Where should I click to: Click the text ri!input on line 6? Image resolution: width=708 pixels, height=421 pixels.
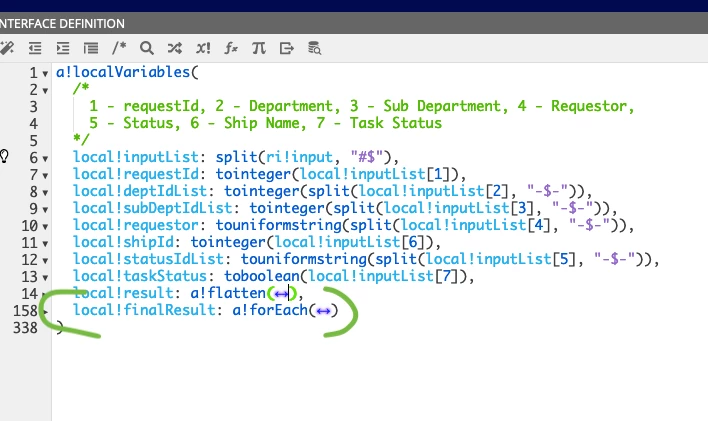[x=299, y=157]
